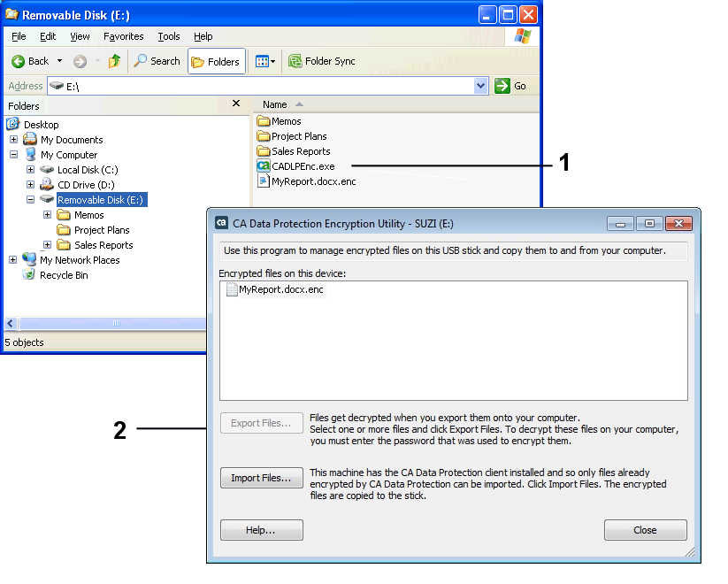The width and height of the screenshot is (728, 584).
Task: Open the Forward history dropdown arrow
Action: (x=97, y=61)
